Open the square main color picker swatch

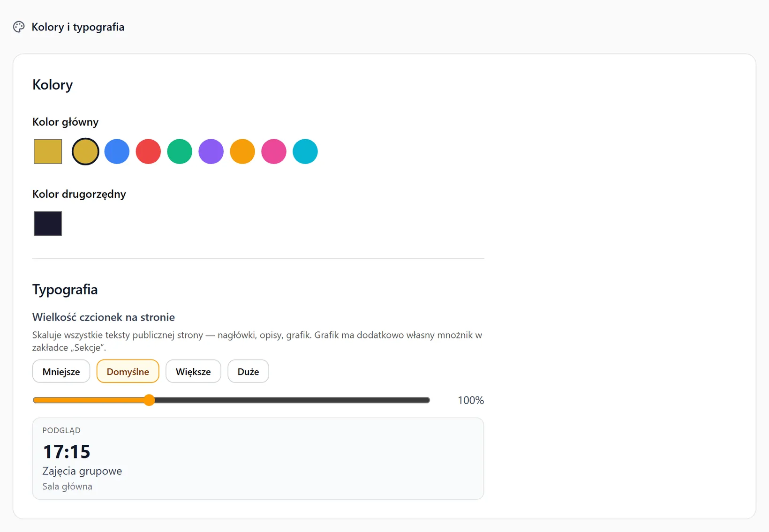coord(48,151)
